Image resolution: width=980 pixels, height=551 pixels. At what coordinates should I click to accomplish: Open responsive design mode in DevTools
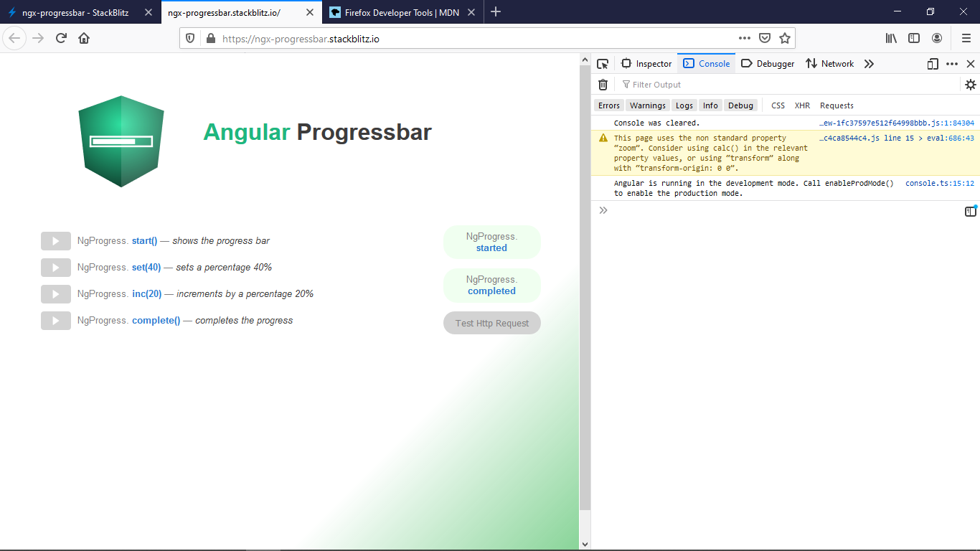coord(932,64)
